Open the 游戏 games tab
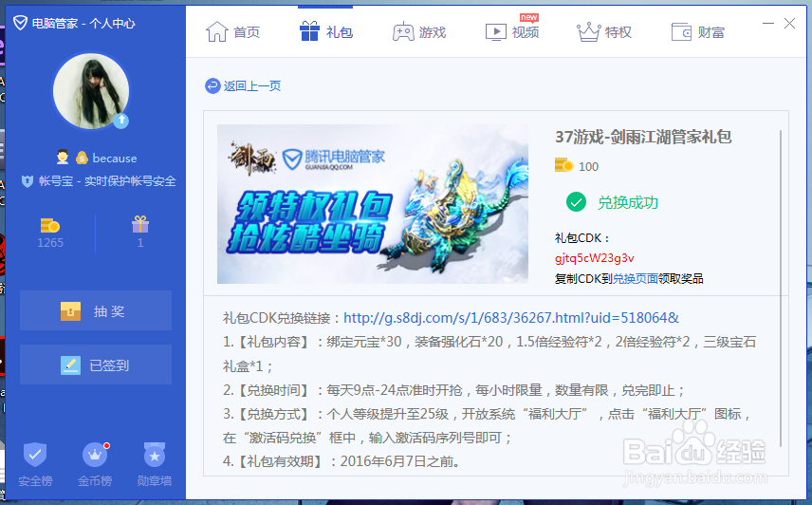The height and width of the screenshot is (505, 812). 419,32
